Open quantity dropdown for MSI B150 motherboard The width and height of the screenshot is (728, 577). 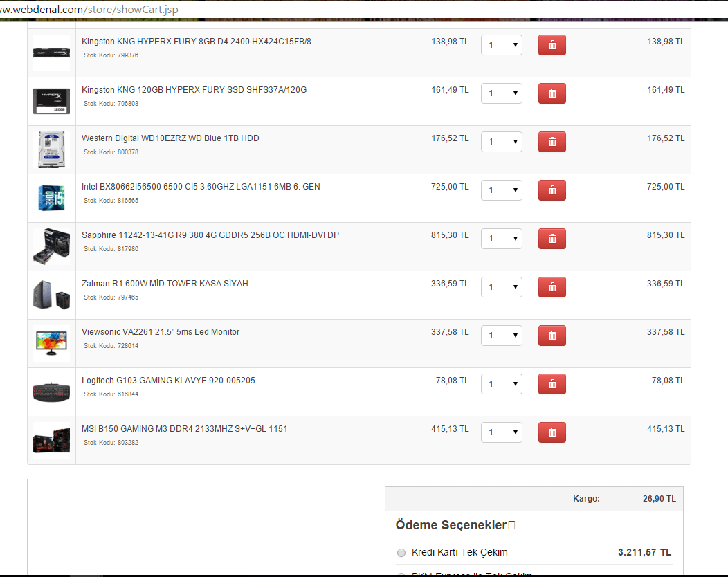click(x=502, y=432)
